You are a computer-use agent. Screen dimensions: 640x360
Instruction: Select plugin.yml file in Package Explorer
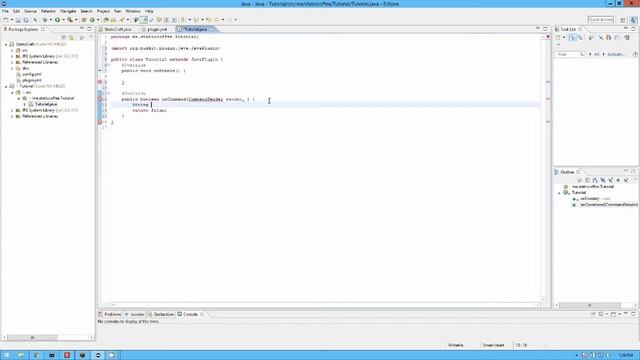pos(32,80)
